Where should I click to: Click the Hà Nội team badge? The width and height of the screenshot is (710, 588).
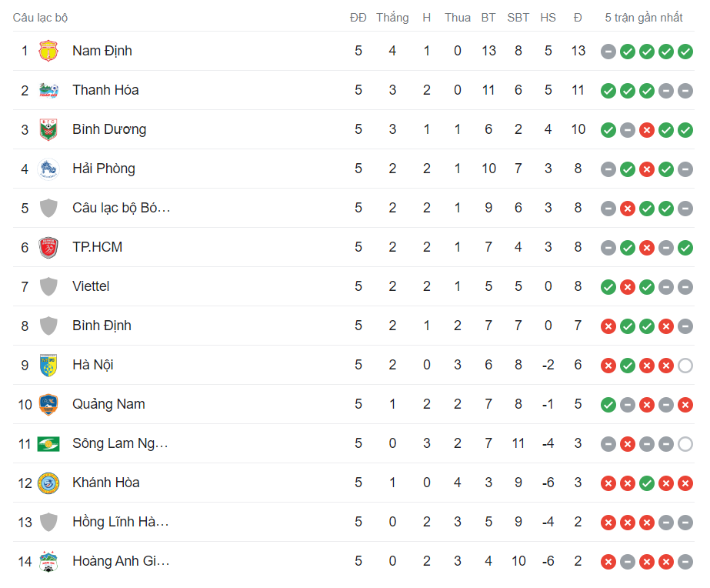(x=48, y=365)
